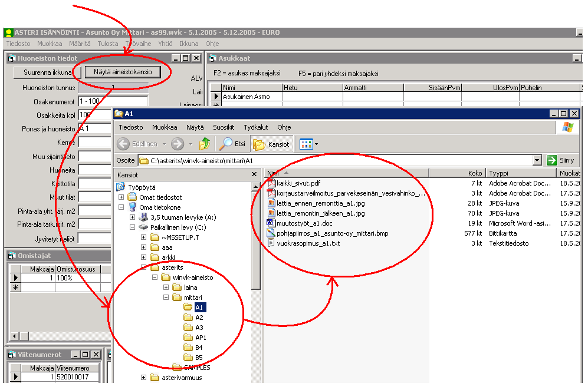This screenshot has height=390, width=588.
Task: Expand Omat tiedostot tree node
Action: tap(121, 197)
